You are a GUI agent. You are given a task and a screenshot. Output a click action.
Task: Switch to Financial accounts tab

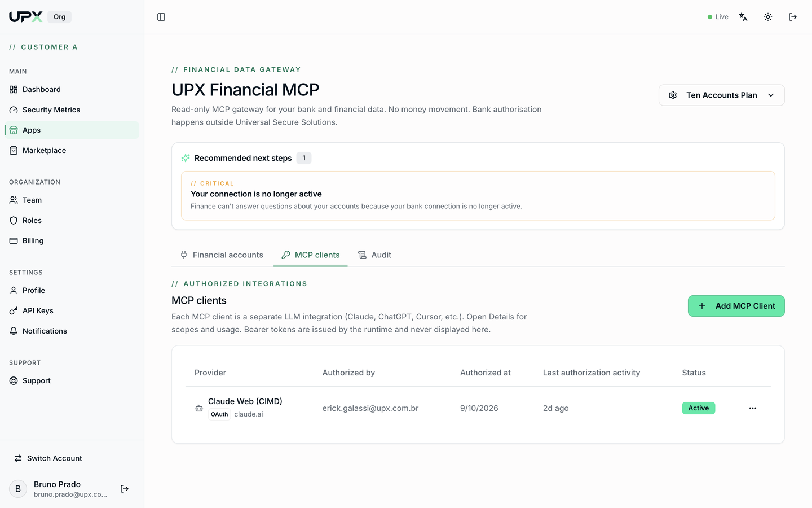[222, 255]
